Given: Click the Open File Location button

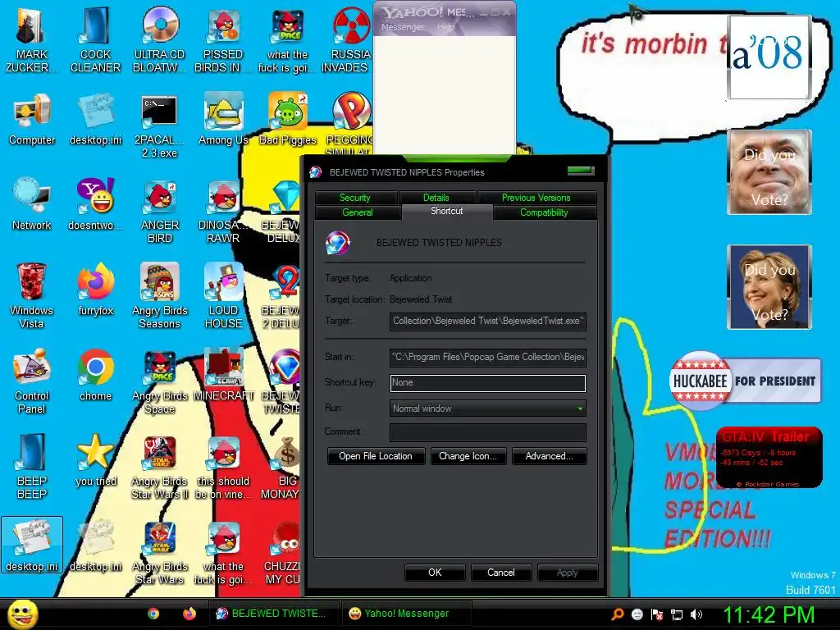Looking at the screenshot, I should coord(376,456).
